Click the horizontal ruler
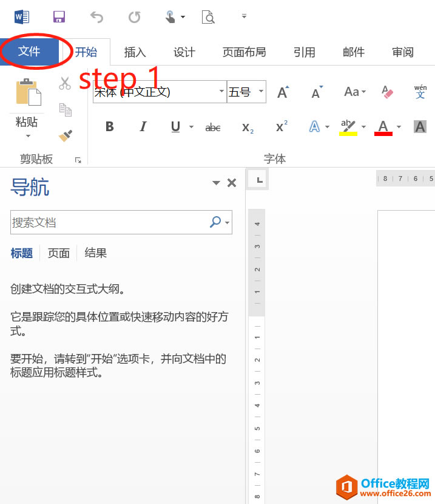This screenshot has height=504, width=435. click(406, 179)
